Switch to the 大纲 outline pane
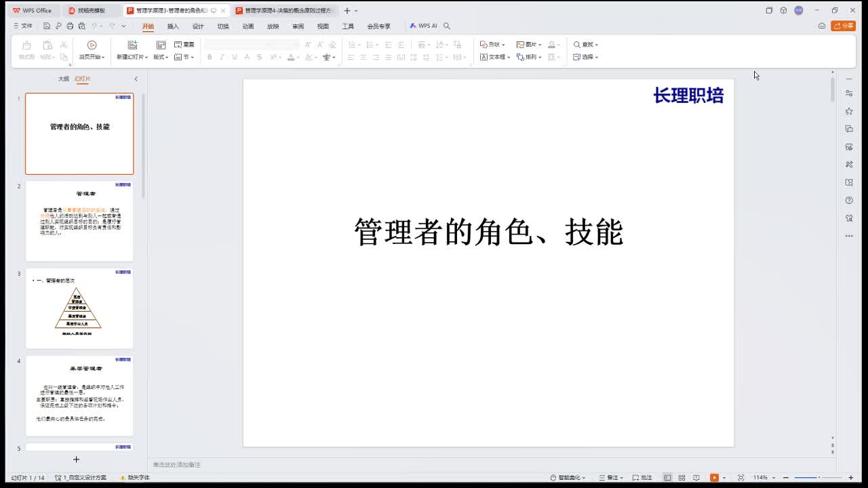The height and width of the screenshot is (488, 868). click(x=63, y=79)
